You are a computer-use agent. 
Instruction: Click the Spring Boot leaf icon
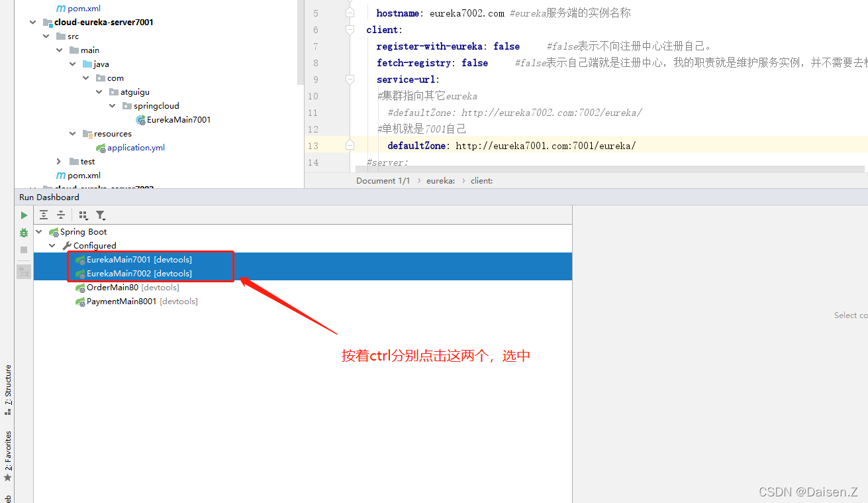54,232
